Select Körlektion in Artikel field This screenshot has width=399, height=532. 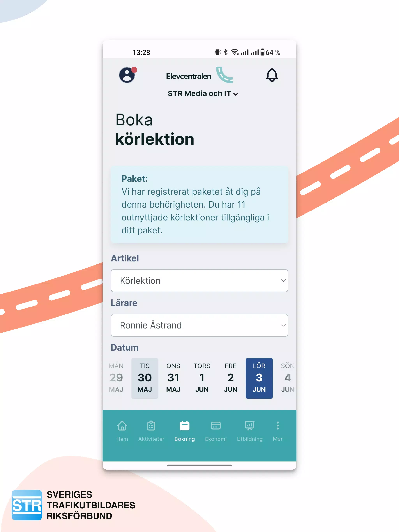(199, 281)
